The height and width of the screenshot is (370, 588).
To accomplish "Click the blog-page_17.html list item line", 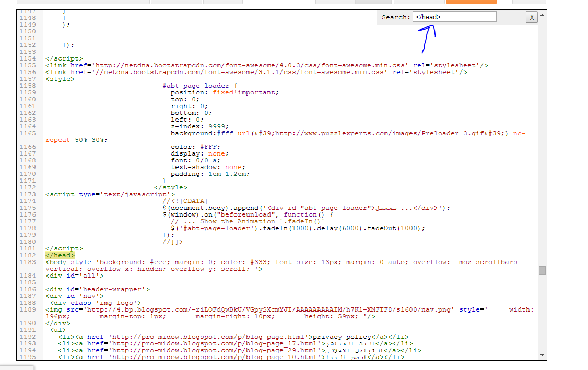I will 235,343.
